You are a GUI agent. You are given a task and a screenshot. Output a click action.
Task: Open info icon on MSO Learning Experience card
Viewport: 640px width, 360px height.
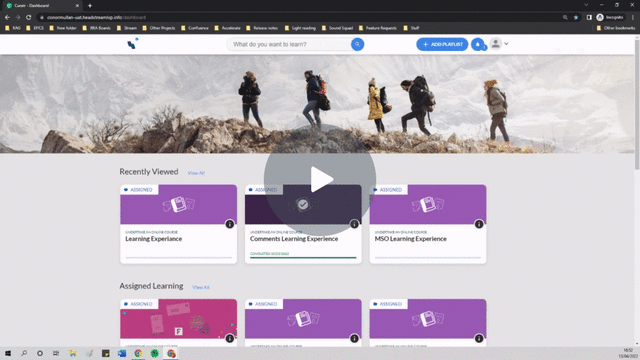coord(479,224)
